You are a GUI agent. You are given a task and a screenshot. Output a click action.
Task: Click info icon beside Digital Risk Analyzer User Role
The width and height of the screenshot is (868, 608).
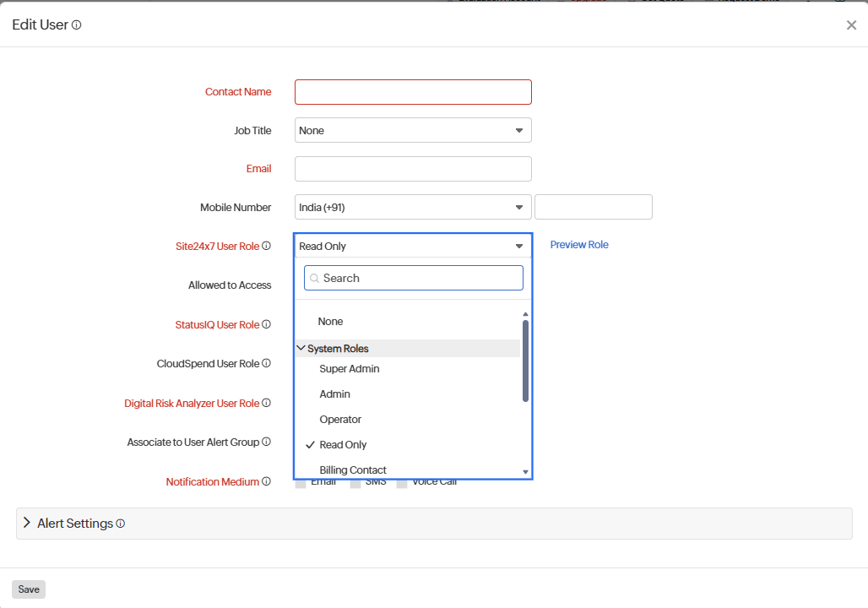266,403
